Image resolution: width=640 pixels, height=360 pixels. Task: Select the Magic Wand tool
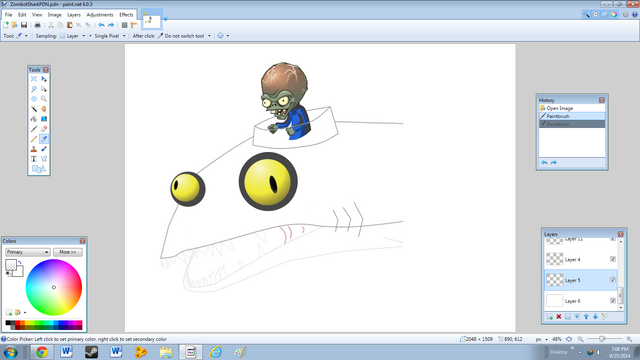click(34, 109)
